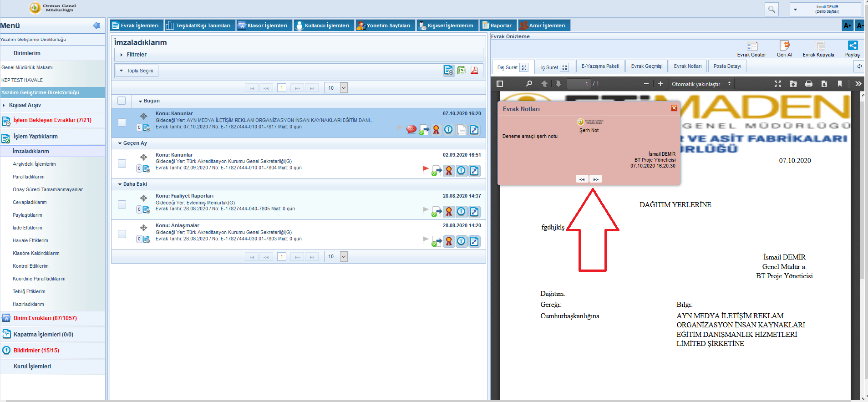Toggle the PDF viewer sidebar

tap(500, 84)
